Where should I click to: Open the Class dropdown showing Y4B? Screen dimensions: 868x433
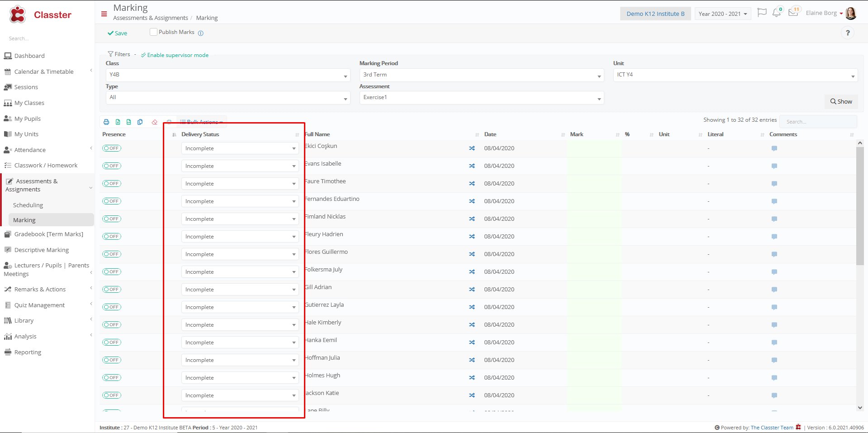[x=228, y=75]
